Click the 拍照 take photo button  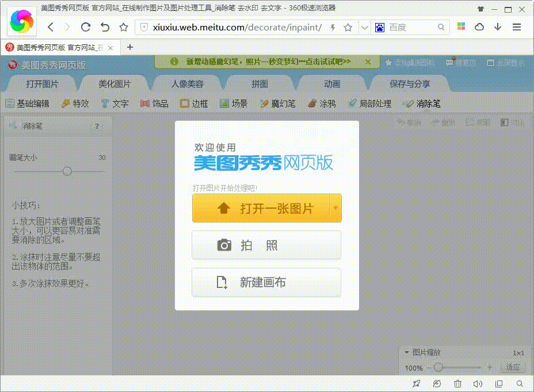tap(266, 245)
